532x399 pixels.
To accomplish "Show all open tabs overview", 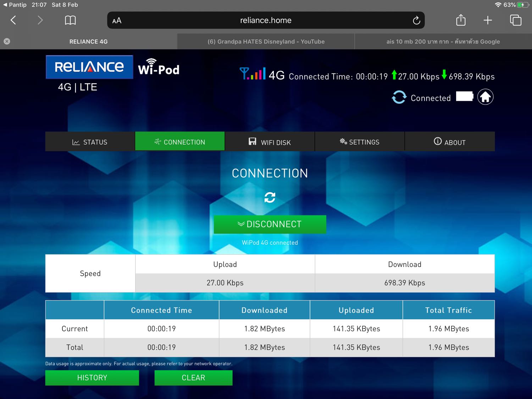I will pos(515,20).
